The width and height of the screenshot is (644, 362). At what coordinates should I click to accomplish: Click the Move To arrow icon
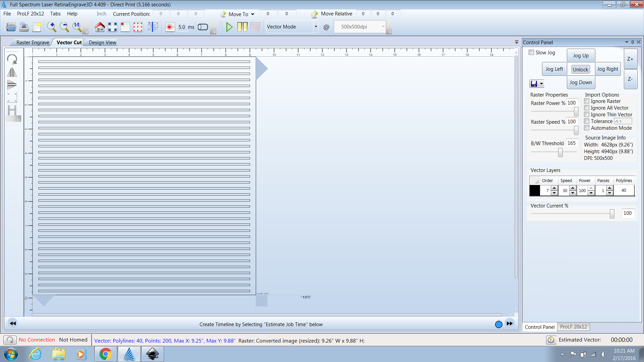[223, 14]
